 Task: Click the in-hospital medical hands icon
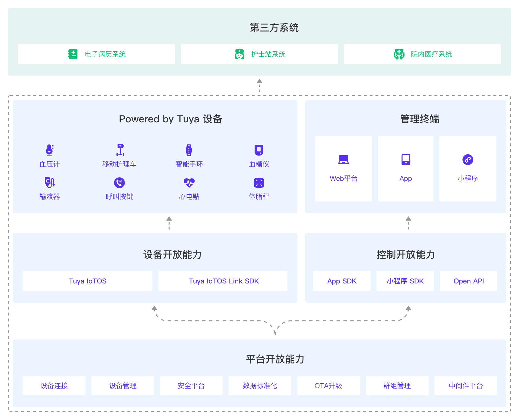click(399, 54)
